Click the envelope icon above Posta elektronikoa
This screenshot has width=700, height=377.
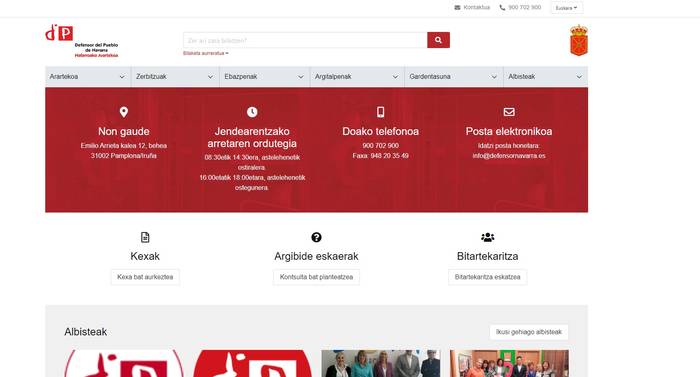509,112
